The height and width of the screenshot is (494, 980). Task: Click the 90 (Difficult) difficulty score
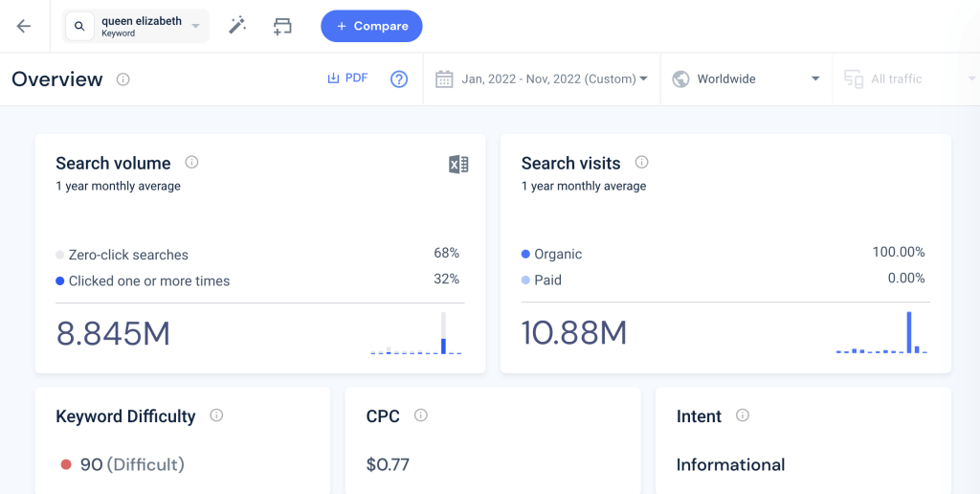122,464
